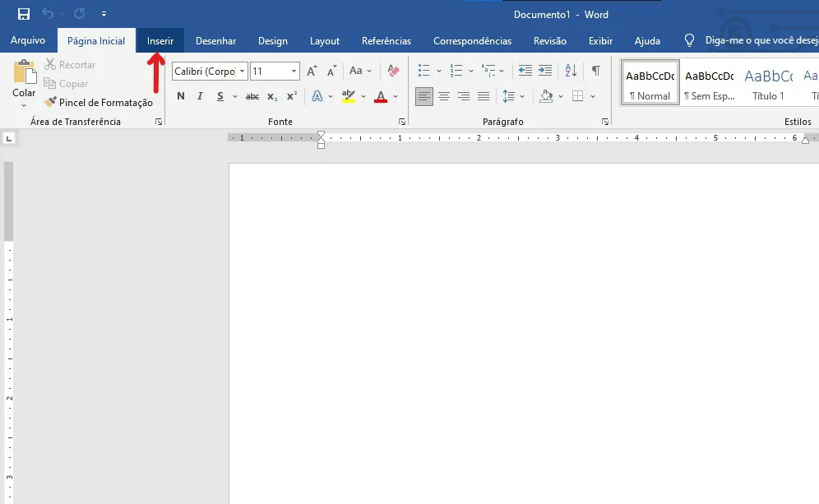Toggle subscript x₂ formatting

pyautogui.click(x=272, y=96)
